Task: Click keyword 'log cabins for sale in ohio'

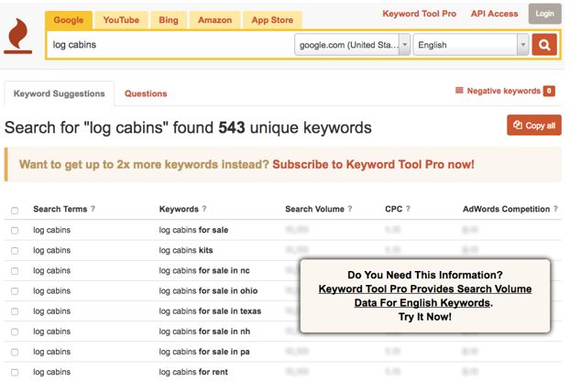Action: pyautogui.click(x=208, y=291)
